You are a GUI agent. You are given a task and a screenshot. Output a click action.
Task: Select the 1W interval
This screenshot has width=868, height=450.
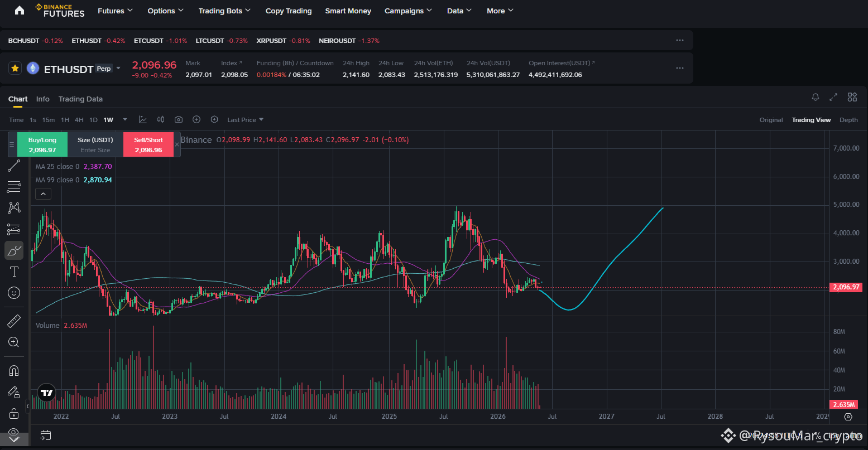tap(108, 120)
